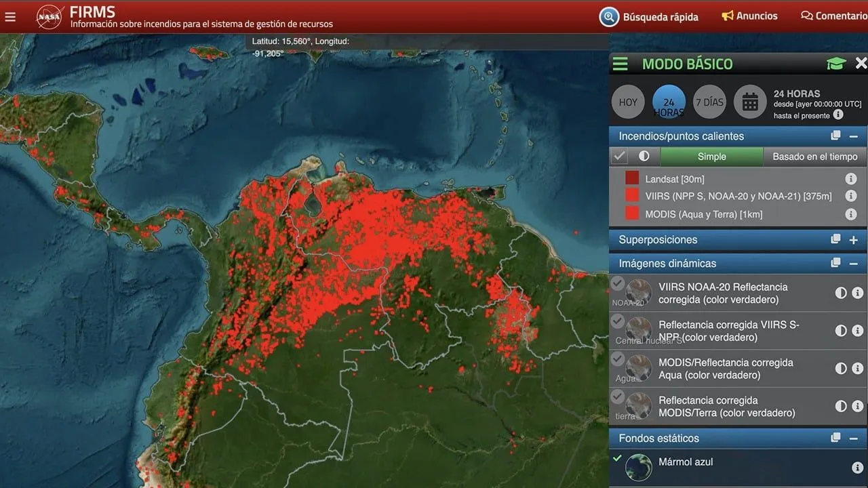
Task: Adjust opacity of VIIRS NOAA-20 Reflectancia layer
Action: 841,293
